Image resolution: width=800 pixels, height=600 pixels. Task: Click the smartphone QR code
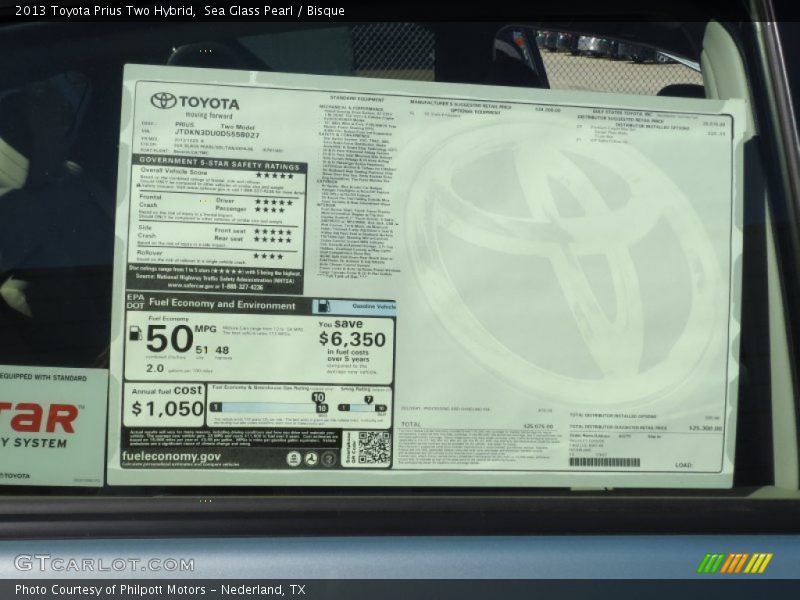pyautogui.click(x=373, y=448)
